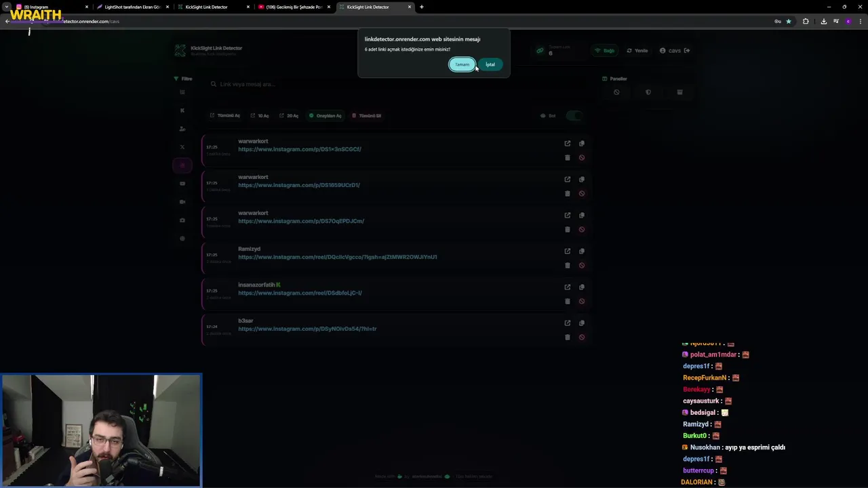This screenshot has height=488, width=868.
Task: Open shield panel icon under Paneller
Action: tap(648, 92)
